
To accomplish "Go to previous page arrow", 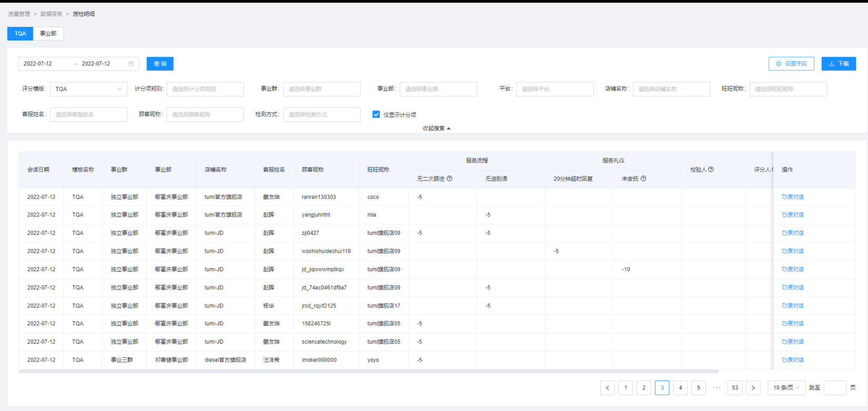I will coord(608,388).
